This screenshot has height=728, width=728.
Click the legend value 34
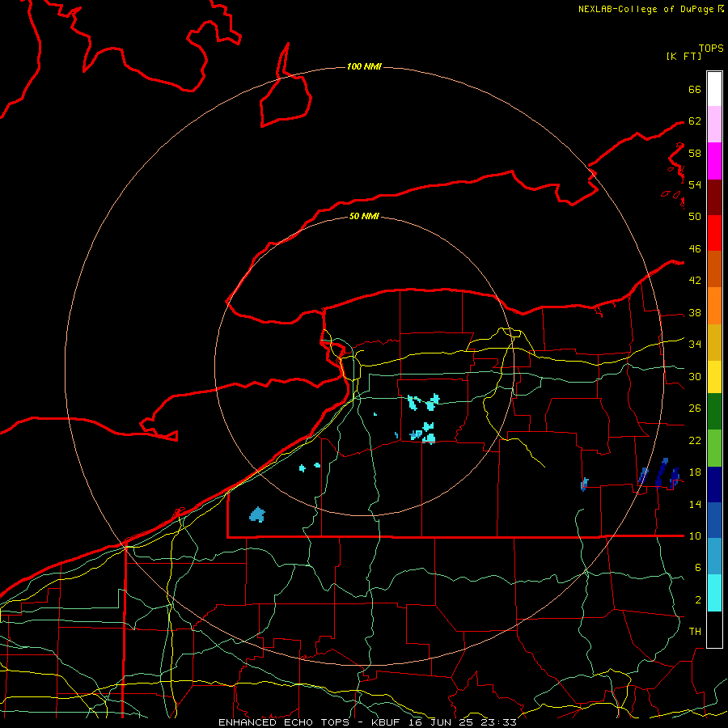(x=695, y=344)
